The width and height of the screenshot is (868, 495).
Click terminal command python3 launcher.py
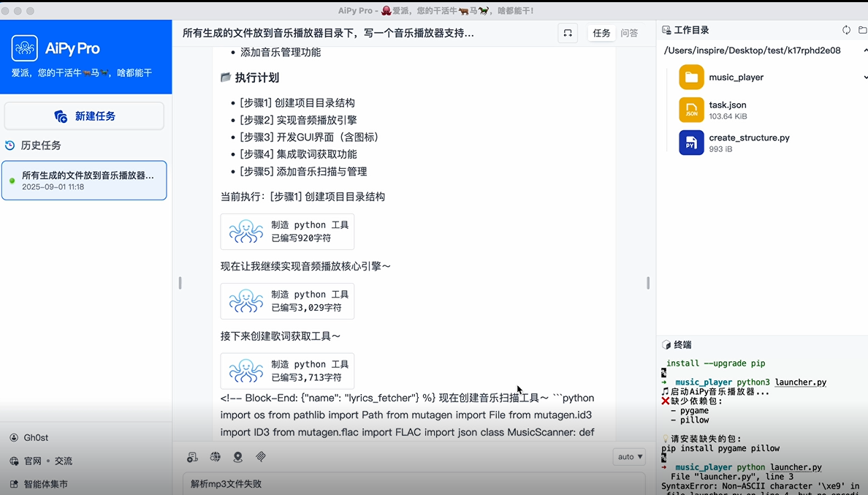pos(782,382)
